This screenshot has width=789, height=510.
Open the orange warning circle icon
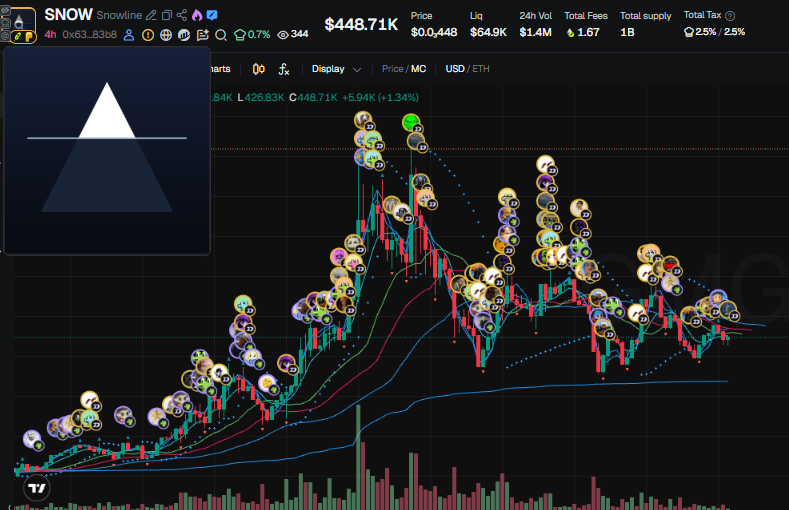pos(148,35)
